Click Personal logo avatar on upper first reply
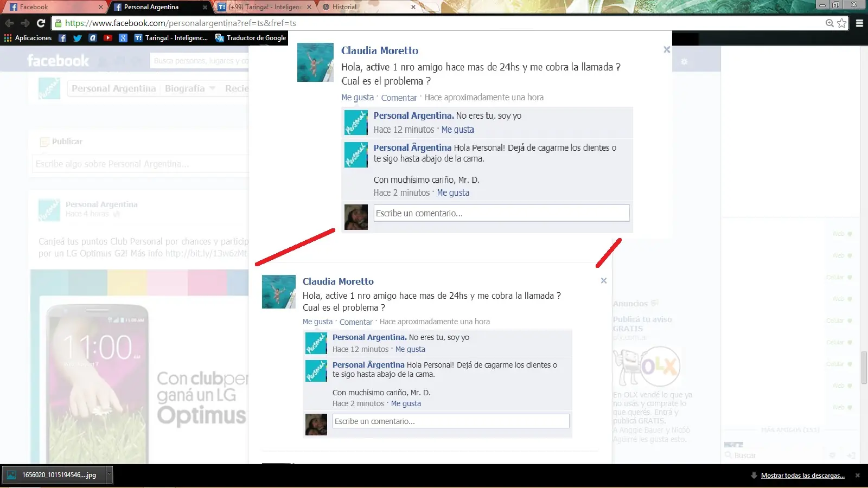Image resolution: width=868 pixels, height=488 pixels. tap(356, 123)
